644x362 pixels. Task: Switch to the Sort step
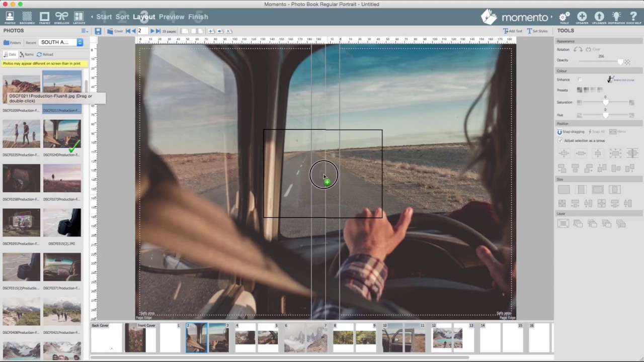click(122, 17)
